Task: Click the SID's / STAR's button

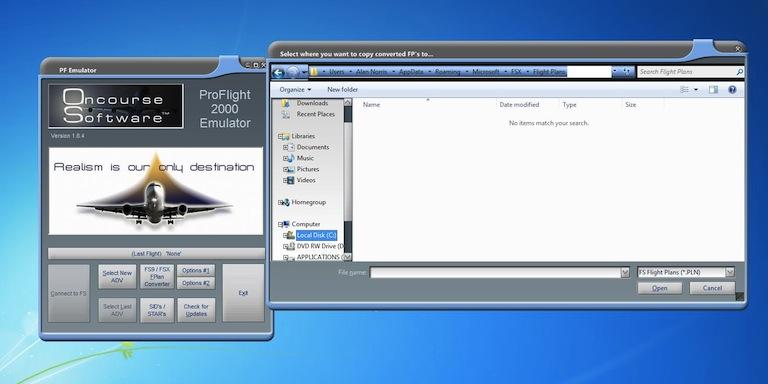Action: pyautogui.click(x=157, y=310)
